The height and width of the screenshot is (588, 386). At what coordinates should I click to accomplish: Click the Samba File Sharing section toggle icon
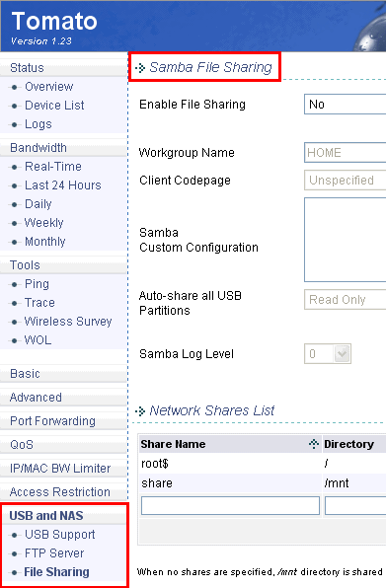tap(140, 68)
